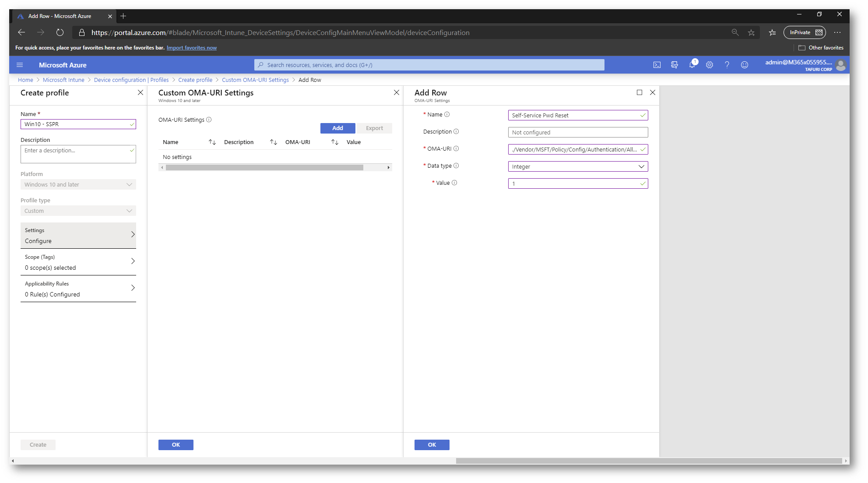Click the OMA-URI table horizontal scrollbar
The height and width of the screenshot is (483, 868).
[x=264, y=167]
